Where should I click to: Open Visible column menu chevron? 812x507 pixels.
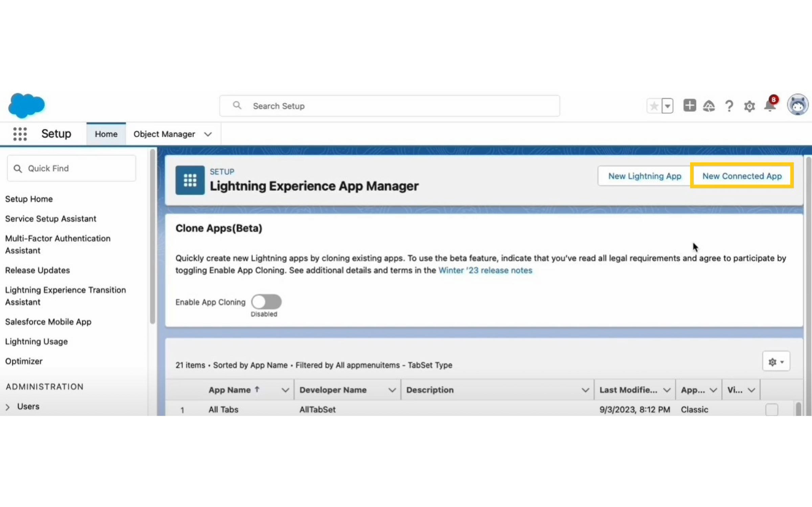click(751, 390)
